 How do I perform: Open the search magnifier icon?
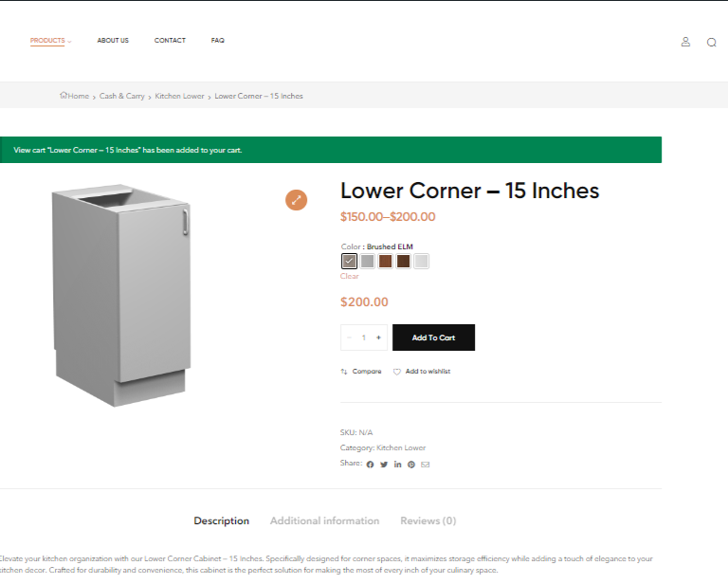tap(711, 43)
